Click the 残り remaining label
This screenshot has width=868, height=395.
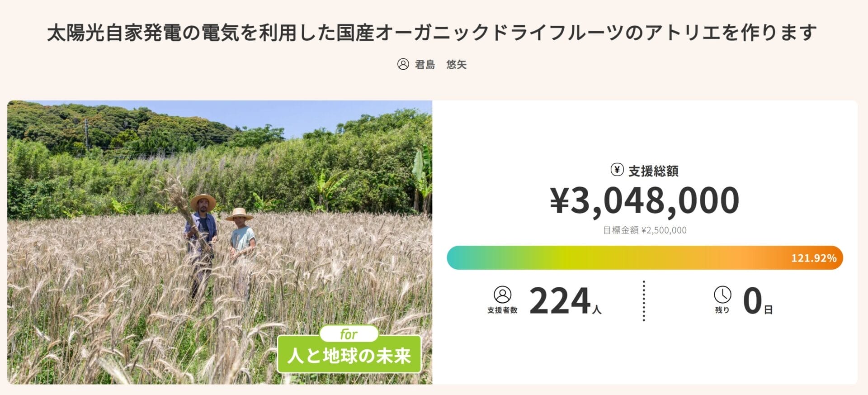[x=722, y=310]
